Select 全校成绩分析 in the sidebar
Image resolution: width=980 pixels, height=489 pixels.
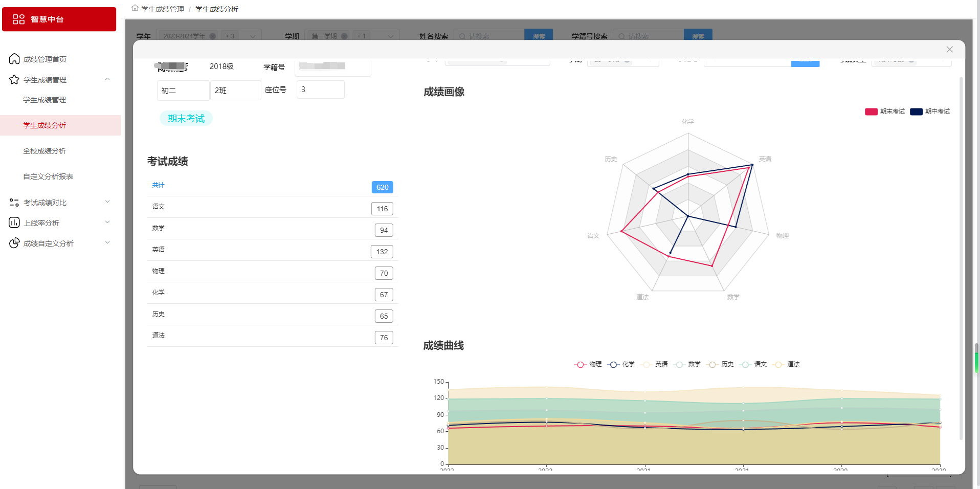point(44,150)
